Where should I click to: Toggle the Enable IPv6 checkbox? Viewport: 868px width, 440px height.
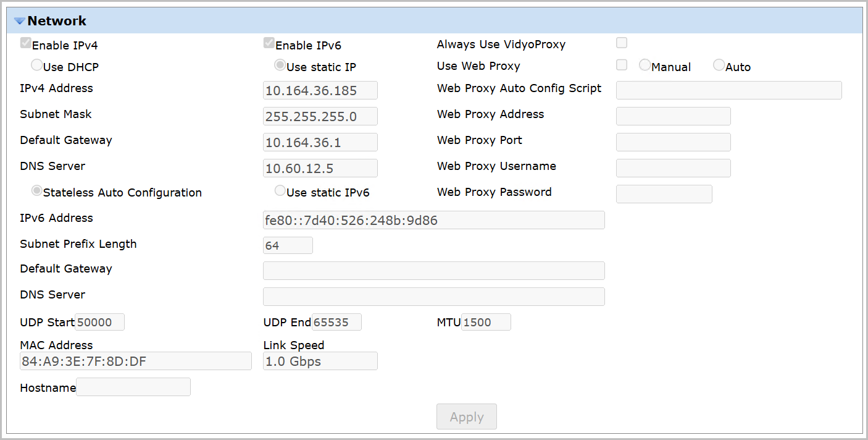[269, 43]
